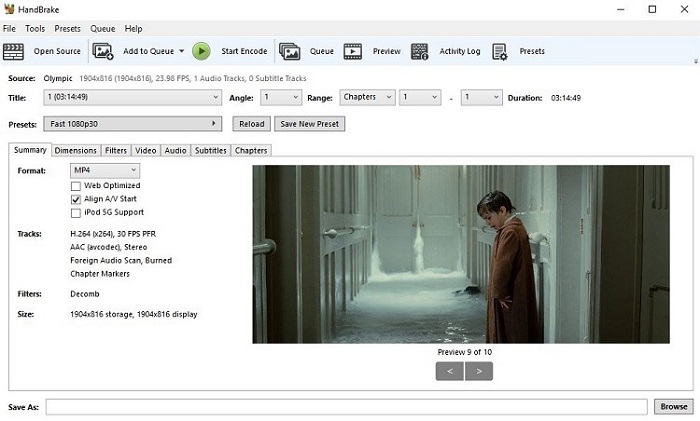
Task: Open the ending chapter dropdown
Action: coord(482,97)
